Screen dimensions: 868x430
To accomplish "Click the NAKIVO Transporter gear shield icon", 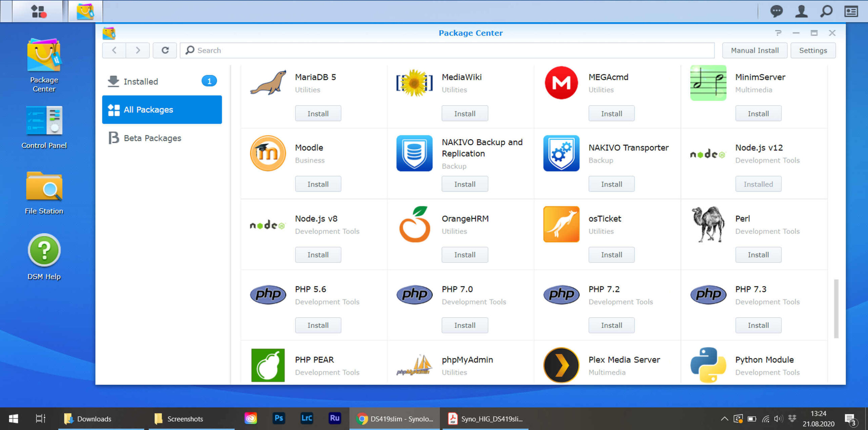I will click(x=561, y=153).
